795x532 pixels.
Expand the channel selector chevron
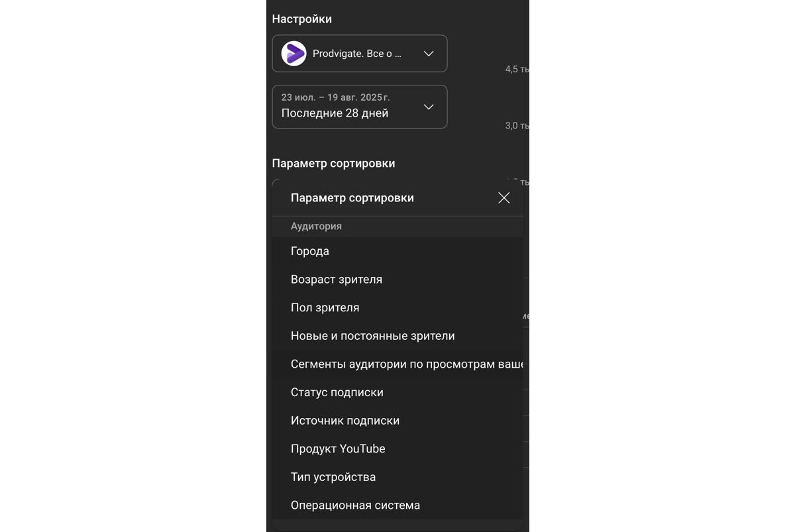(x=429, y=54)
